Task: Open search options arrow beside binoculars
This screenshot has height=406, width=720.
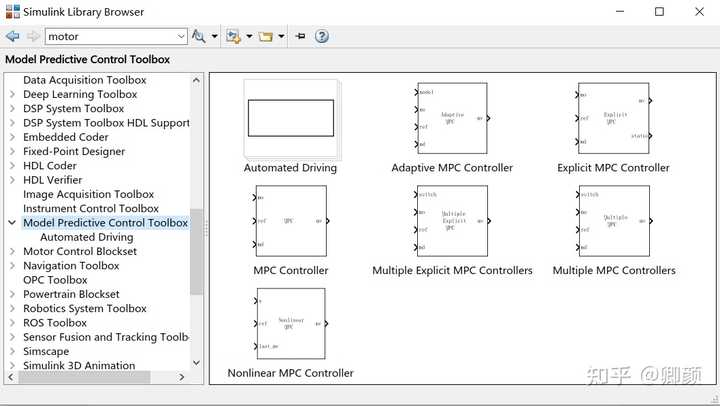Action: point(214,36)
